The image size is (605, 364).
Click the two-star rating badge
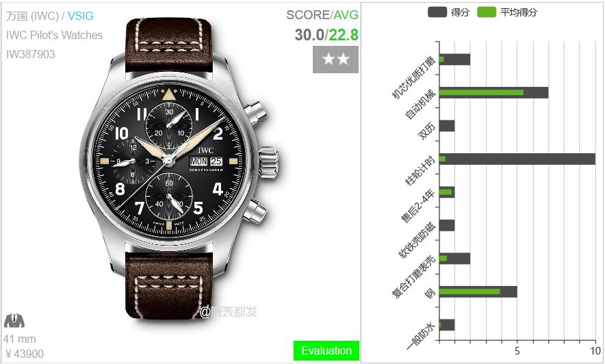(x=335, y=60)
